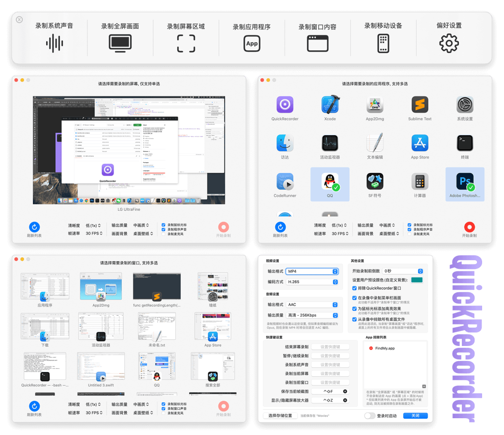This screenshot has height=435, width=504.
Task: Select the 活动监视器 window thumbnail
Action: point(101,326)
